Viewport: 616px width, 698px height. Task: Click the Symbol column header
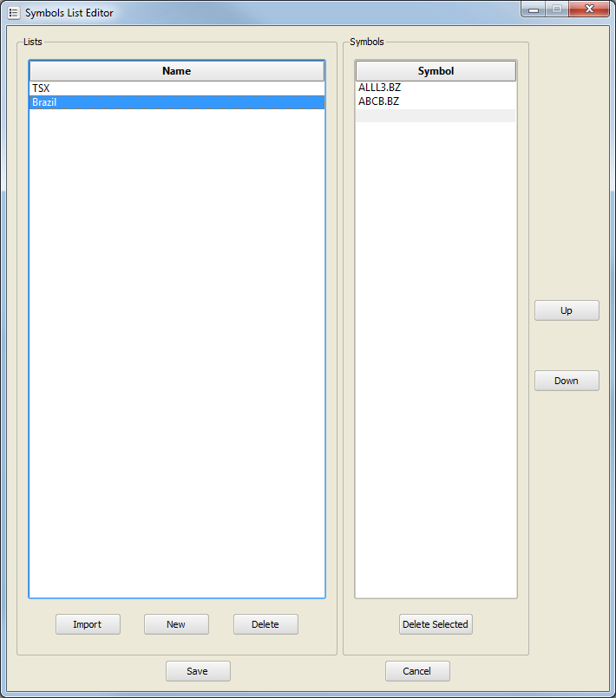(x=436, y=71)
